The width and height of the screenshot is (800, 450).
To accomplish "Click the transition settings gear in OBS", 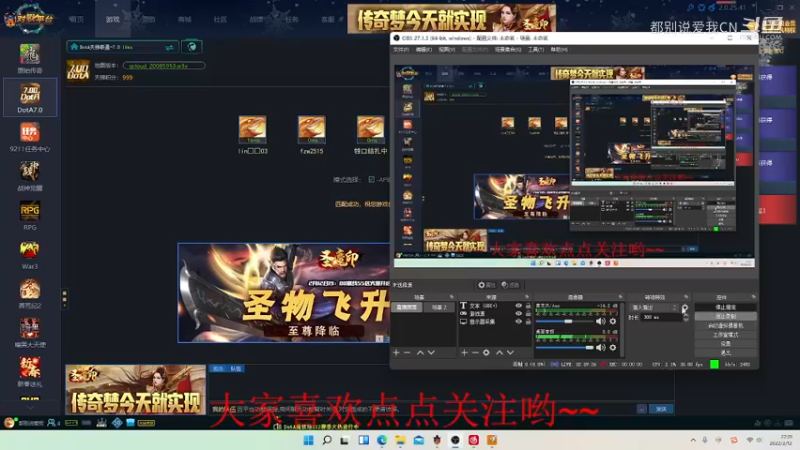I will coord(685,308).
